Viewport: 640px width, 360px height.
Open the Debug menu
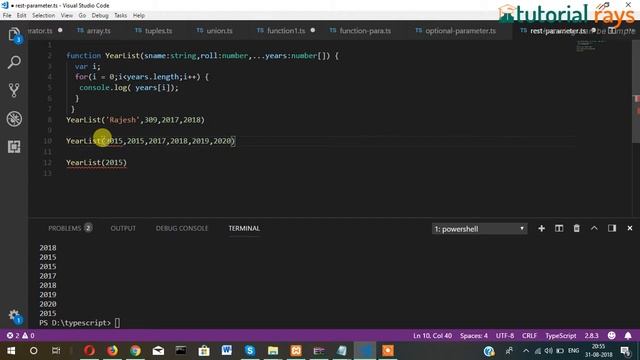[x=100, y=16]
